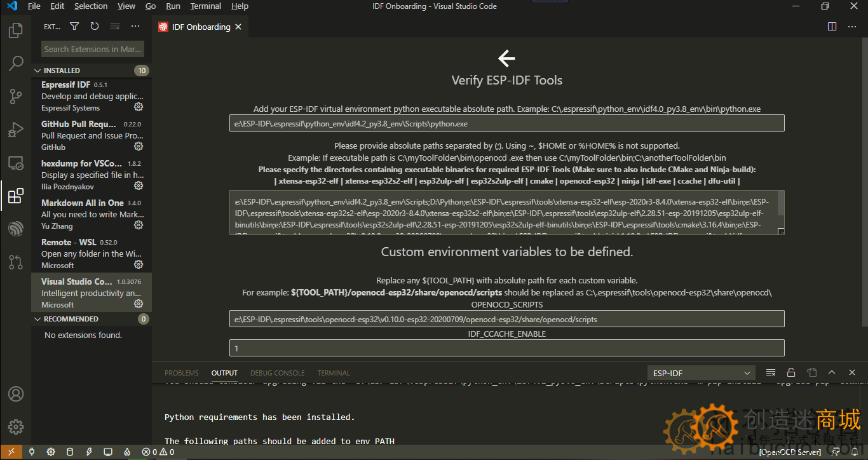This screenshot has width=868, height=460.
Task: Refresh the extensions list
Action: [x=95, y=27]
